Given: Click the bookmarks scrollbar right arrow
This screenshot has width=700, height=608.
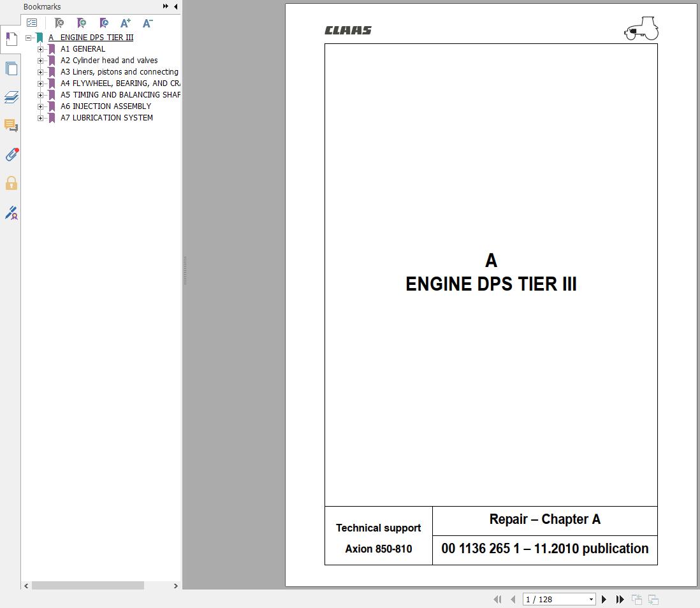Looking at the screenshot, I should click(x=175, y=586).
